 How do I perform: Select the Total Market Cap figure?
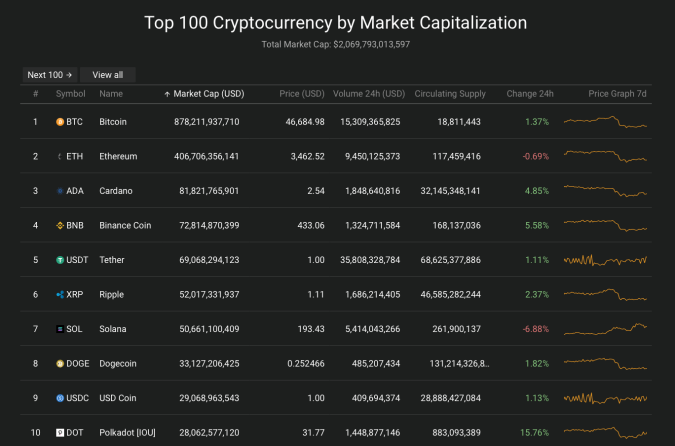(372, 44)
